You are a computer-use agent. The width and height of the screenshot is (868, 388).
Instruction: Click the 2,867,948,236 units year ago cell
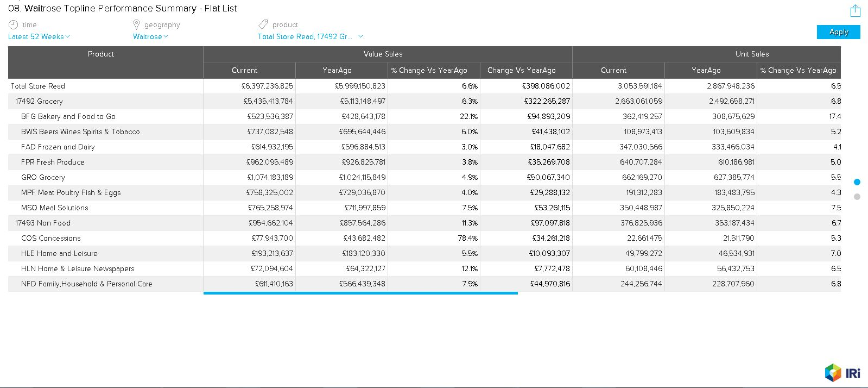(711, 86)
